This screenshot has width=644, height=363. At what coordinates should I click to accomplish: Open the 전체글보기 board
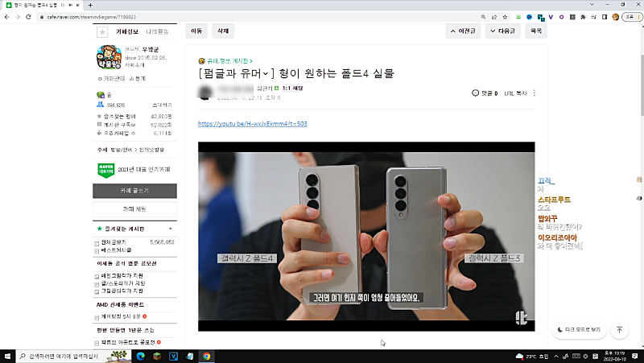114,242
